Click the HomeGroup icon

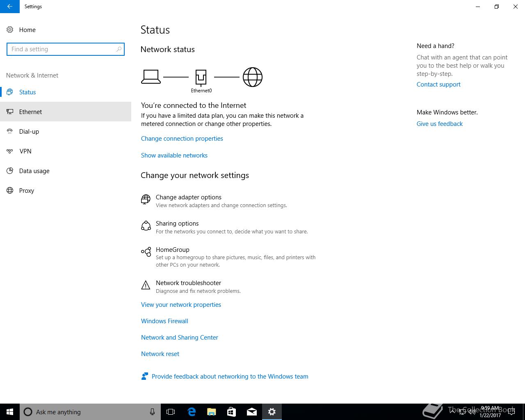tap(146, 252)
